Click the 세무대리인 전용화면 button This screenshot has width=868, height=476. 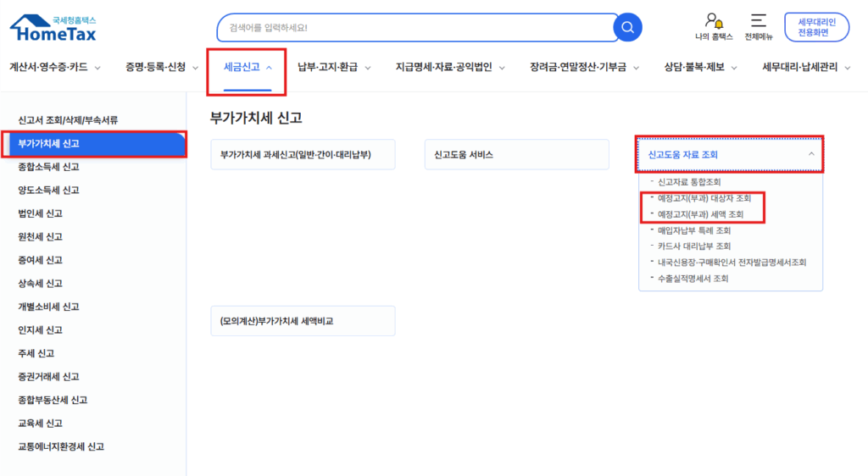point(816,27)
